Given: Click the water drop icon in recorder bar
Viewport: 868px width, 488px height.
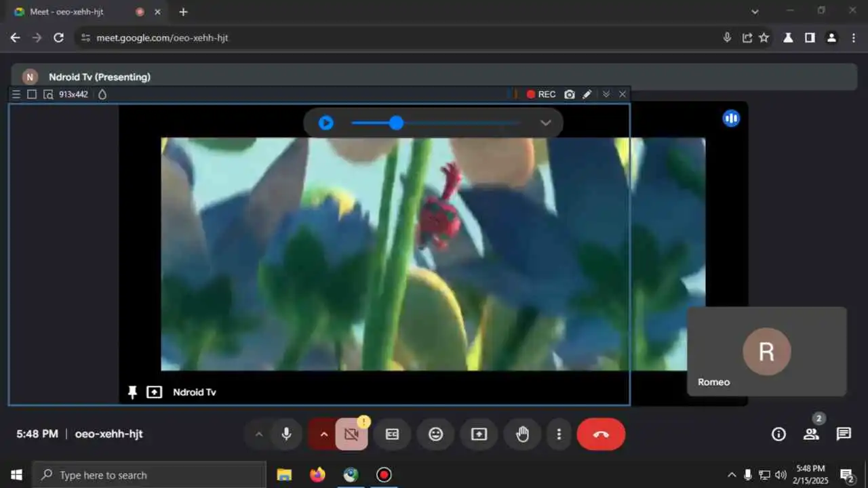Looking at the screenshot, I should click(x=102, y=94).
